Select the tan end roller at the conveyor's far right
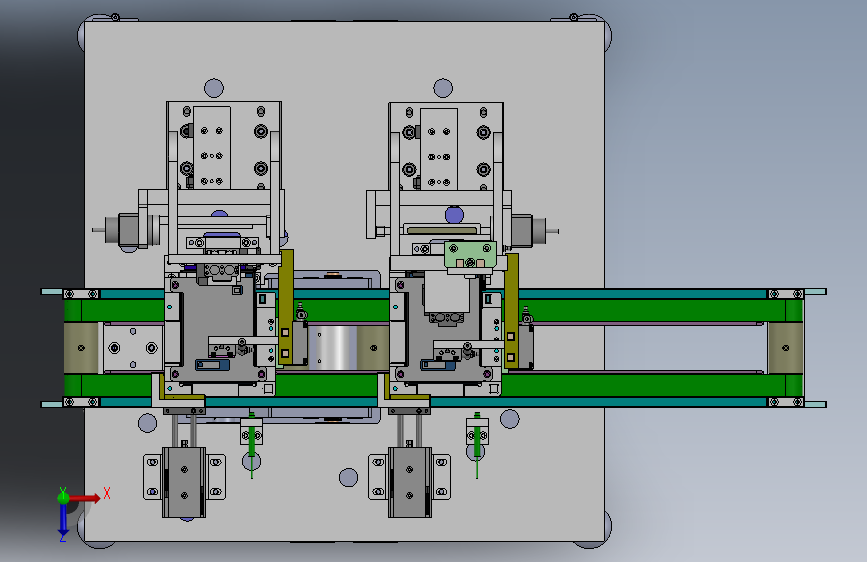The image size is (867, 562). (785, 348)
